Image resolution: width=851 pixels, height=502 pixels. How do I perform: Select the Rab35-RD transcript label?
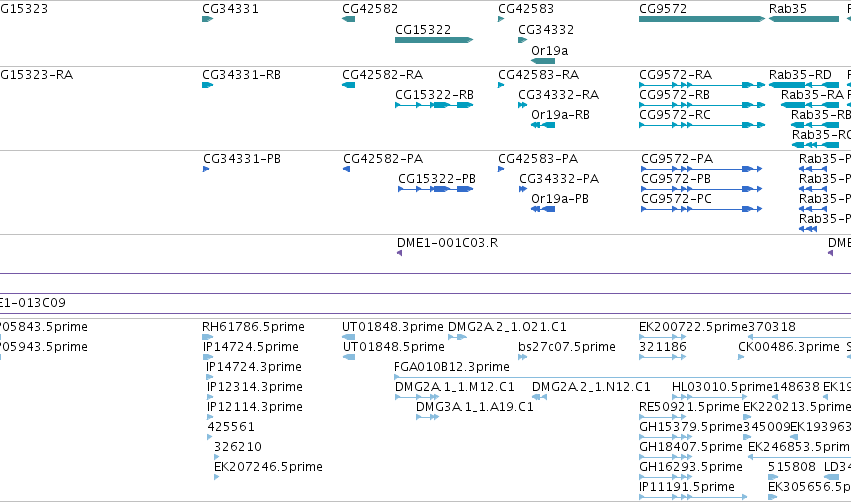coord(801,75)
